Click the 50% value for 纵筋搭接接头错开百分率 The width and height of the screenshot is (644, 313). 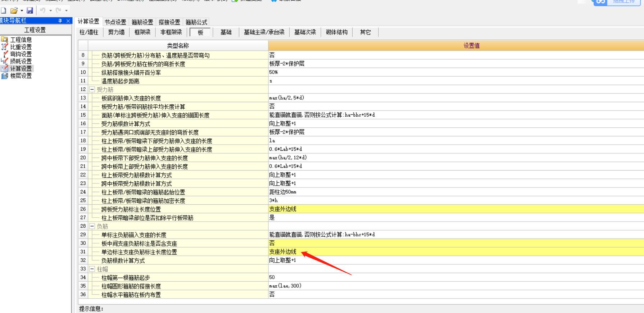click(x=456, y=72)
